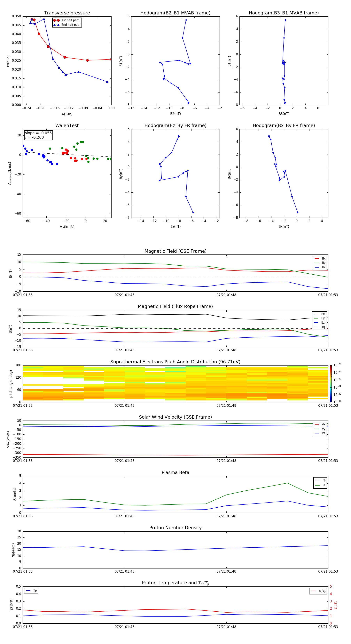This screenshot has height=644, width=351.
Task: Click the 'r = -0.208' annotation
Action: pyautogui.click(x=35, y=137)
